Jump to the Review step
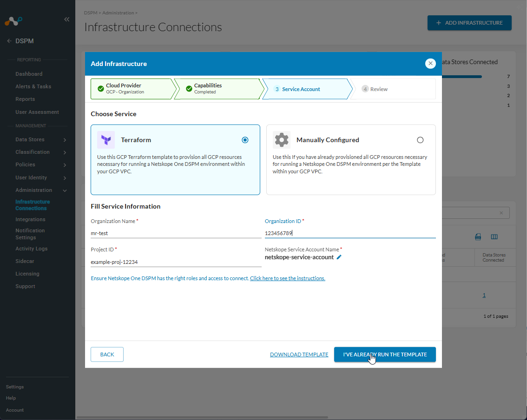 click(x=393, y=89)
